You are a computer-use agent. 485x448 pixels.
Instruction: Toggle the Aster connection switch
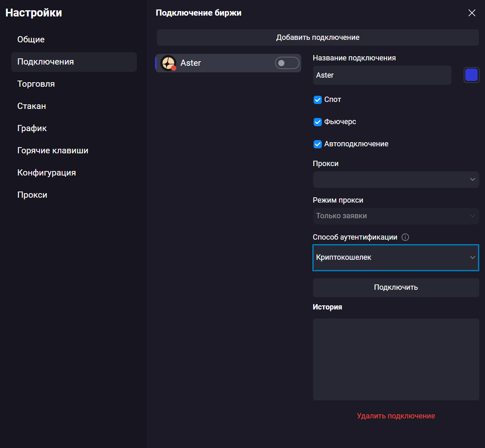coord(287,63)
